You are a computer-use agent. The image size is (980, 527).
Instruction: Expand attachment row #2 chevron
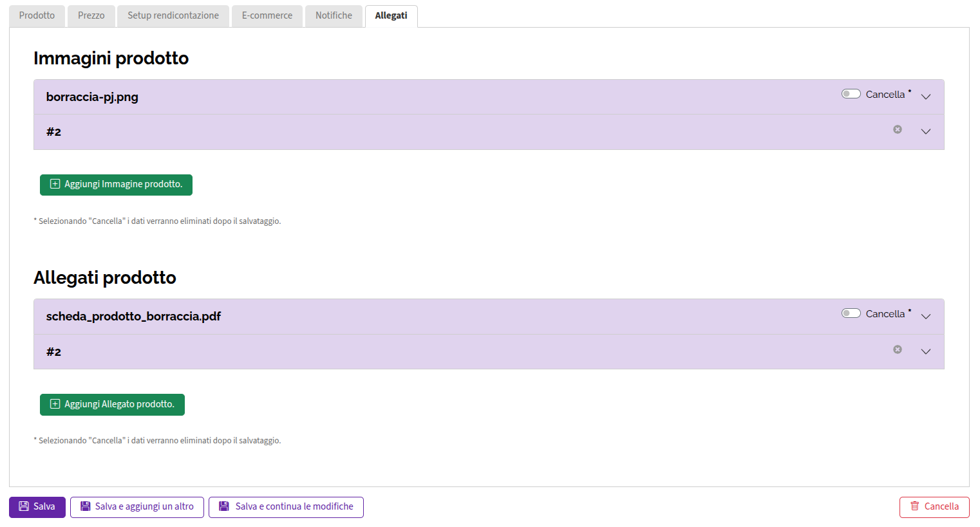[x=926, y=351]
